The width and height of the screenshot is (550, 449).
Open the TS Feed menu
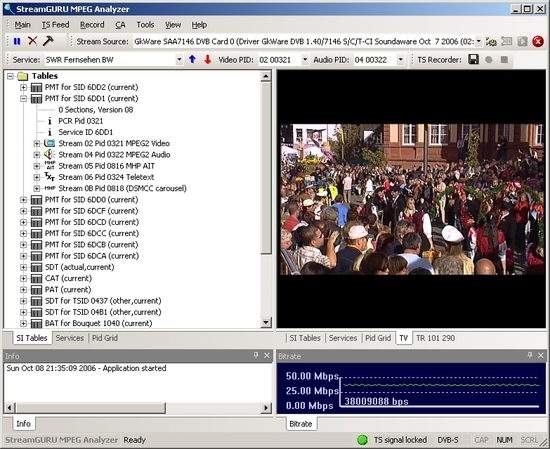(x=55, y=25)
